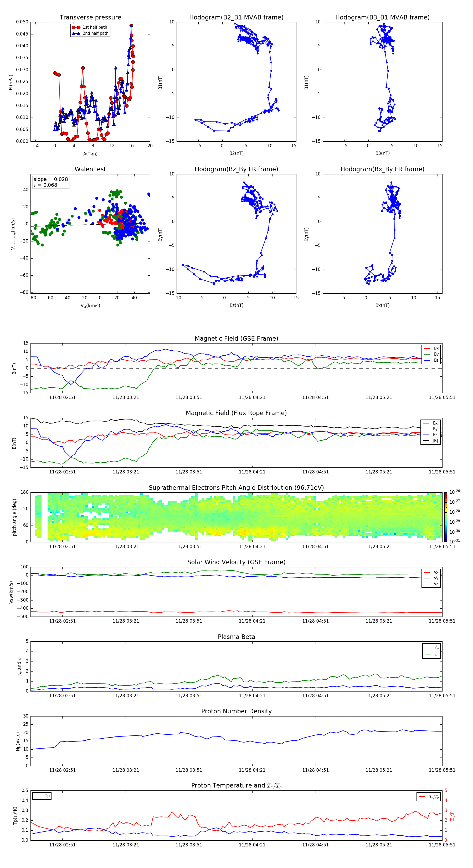
Task: Click the pitch angle colorbar strip
Action: 446,517
